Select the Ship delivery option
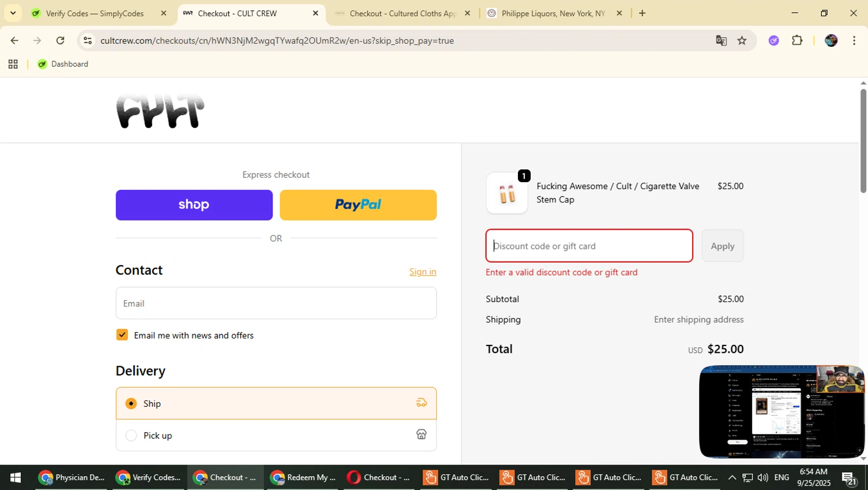 pos(276,403)
